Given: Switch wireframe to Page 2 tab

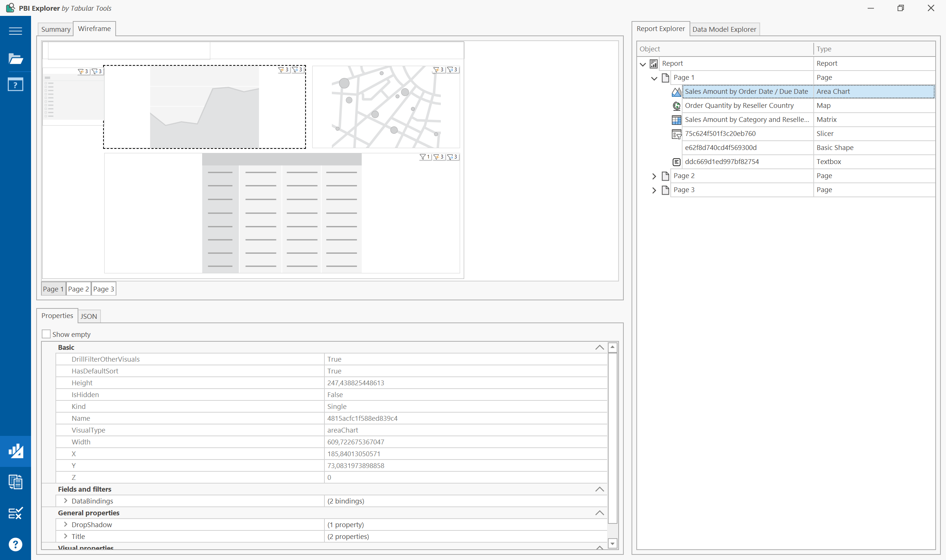Looking at the screenshot, I should (x=78, y=288).
